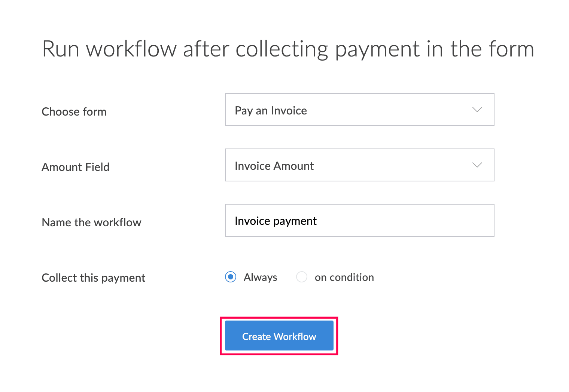
Task: Click the chevron arrow beside Invoice Amount
Action: 477,165
